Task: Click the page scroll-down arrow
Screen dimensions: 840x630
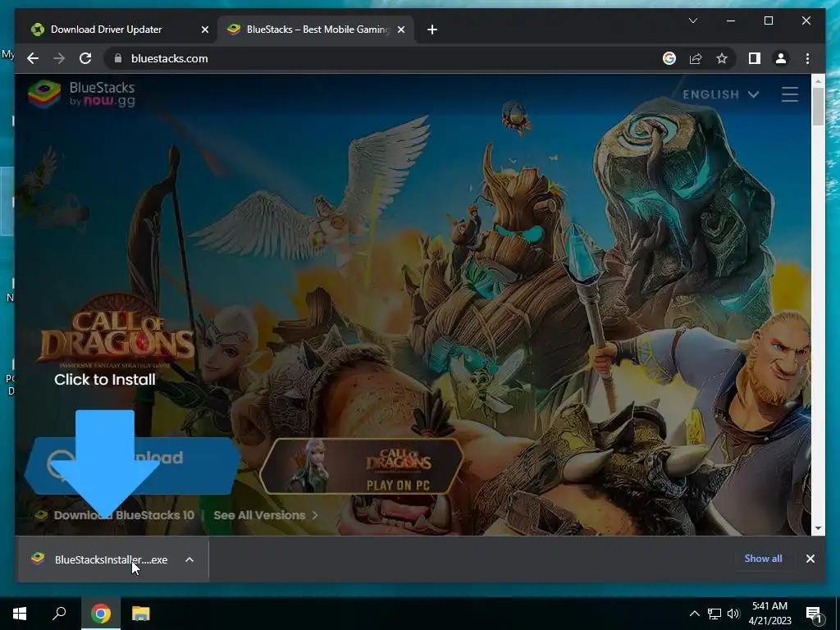Action: [818, 528]
